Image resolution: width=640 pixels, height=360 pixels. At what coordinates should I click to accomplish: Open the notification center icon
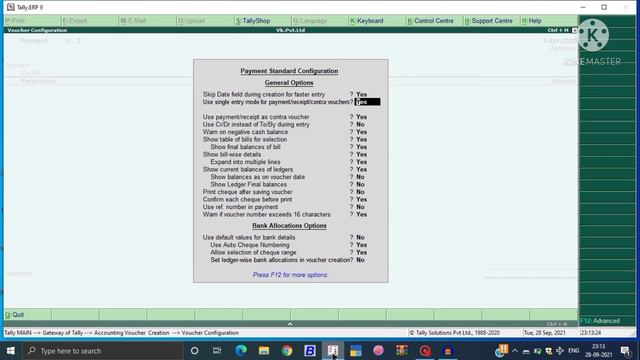(625, 351)
